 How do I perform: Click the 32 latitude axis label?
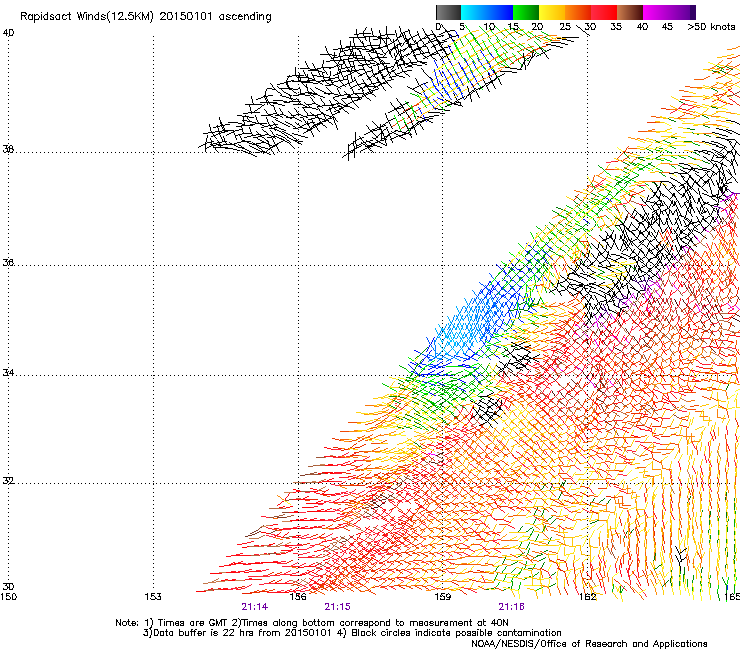[8, 481]
